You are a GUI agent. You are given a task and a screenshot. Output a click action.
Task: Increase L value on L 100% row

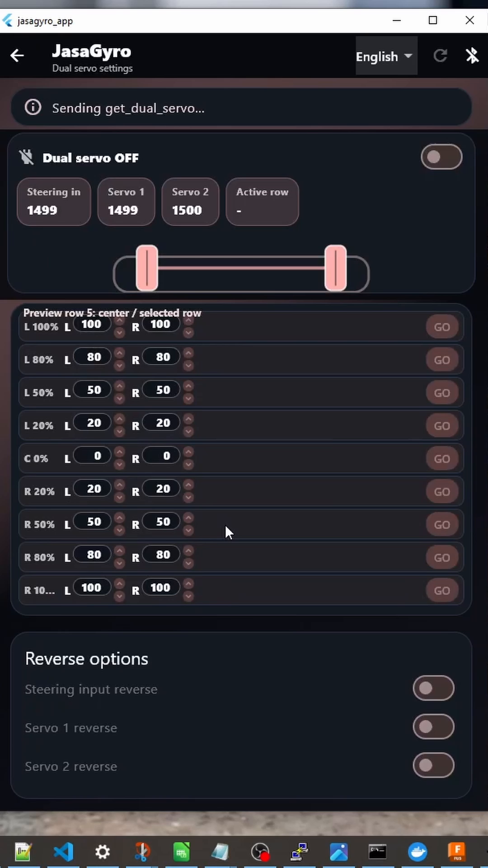coord(119,320)
